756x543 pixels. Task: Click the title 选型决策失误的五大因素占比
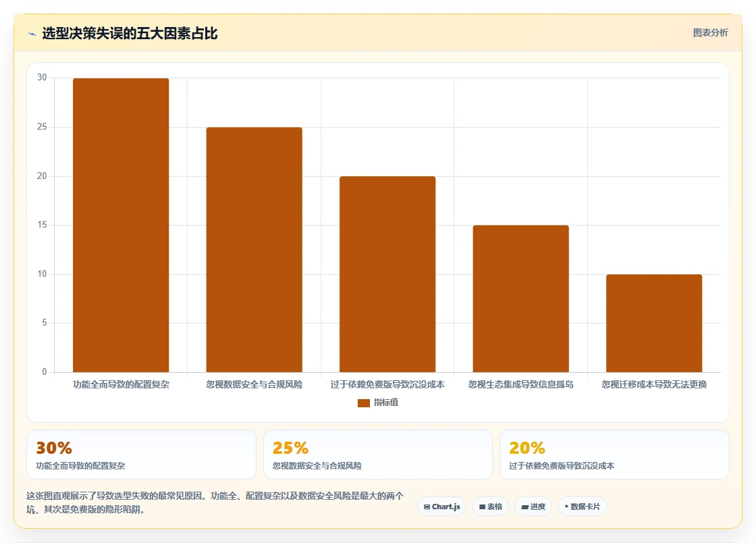[130, 33]
